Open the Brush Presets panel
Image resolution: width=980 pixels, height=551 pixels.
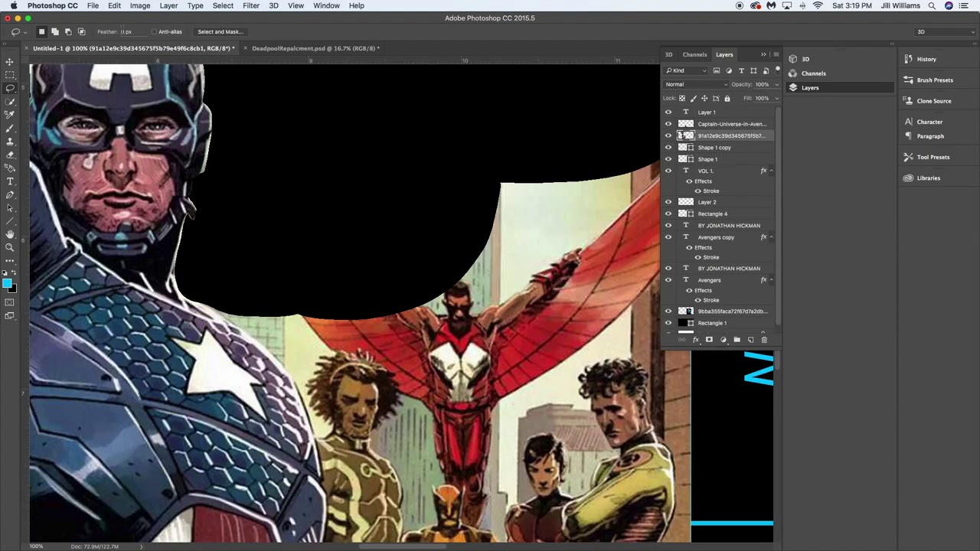(x=935, y=80)
